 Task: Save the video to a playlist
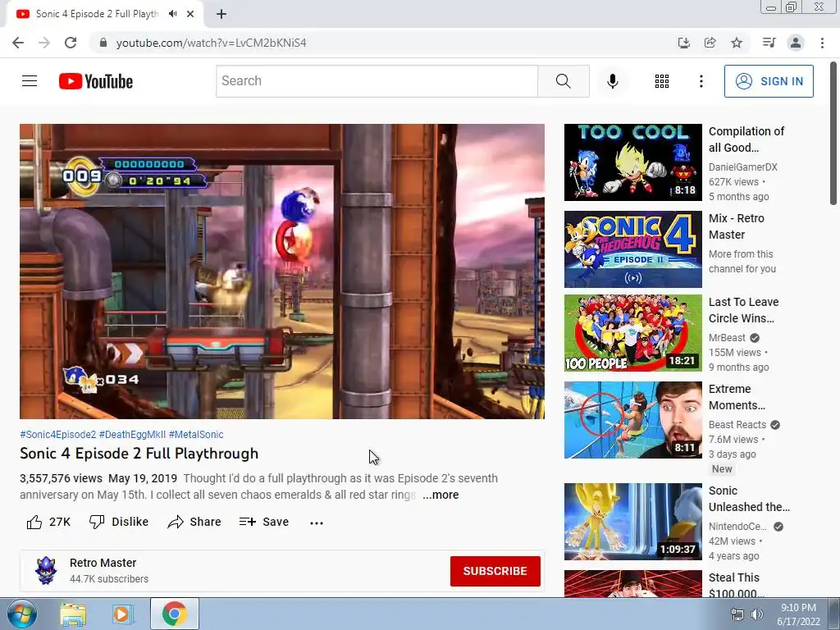click(264, 522)
